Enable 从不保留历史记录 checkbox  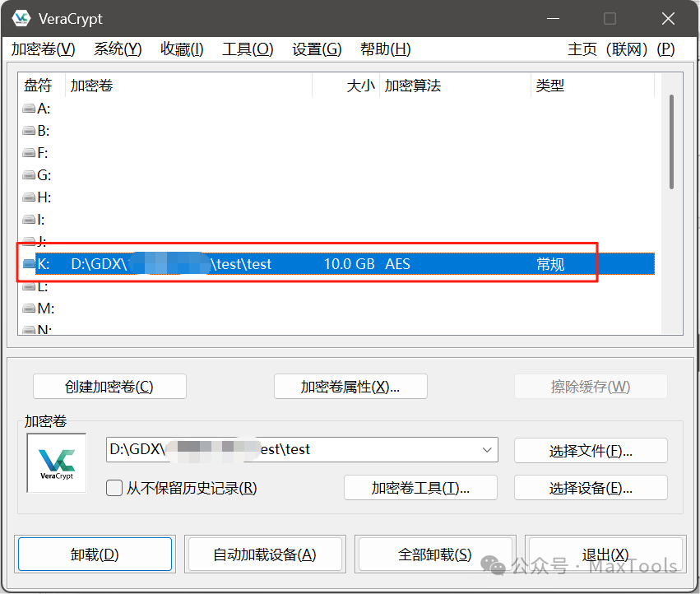point(114,488)
